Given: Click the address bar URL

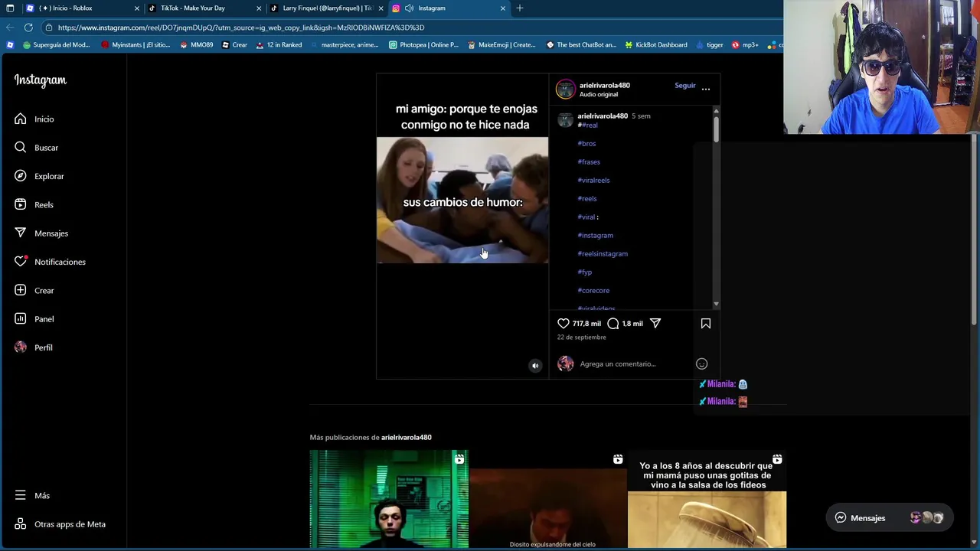Looking at the screenshot, I should coord(241,28).
